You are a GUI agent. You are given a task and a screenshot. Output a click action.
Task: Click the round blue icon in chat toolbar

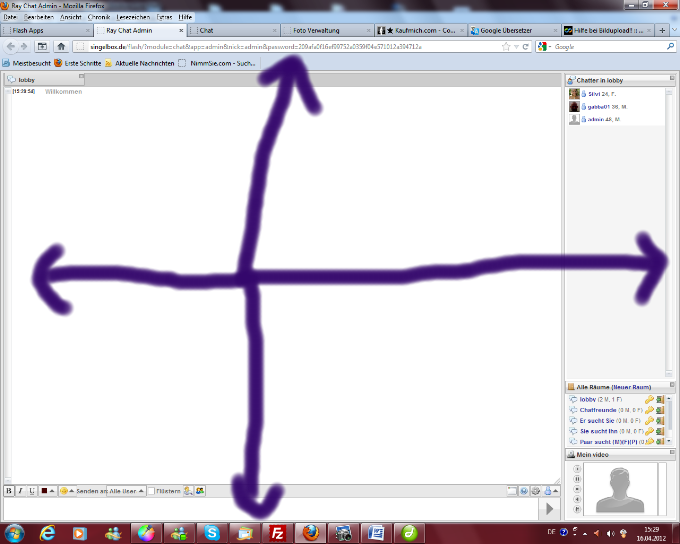point(524,491)
